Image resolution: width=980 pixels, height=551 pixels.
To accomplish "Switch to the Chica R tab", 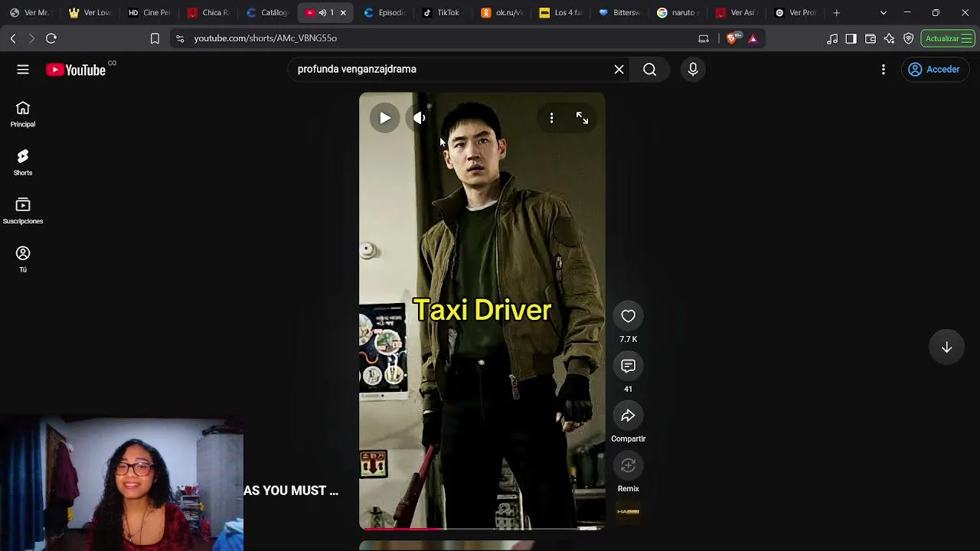I will click(208, 13).
